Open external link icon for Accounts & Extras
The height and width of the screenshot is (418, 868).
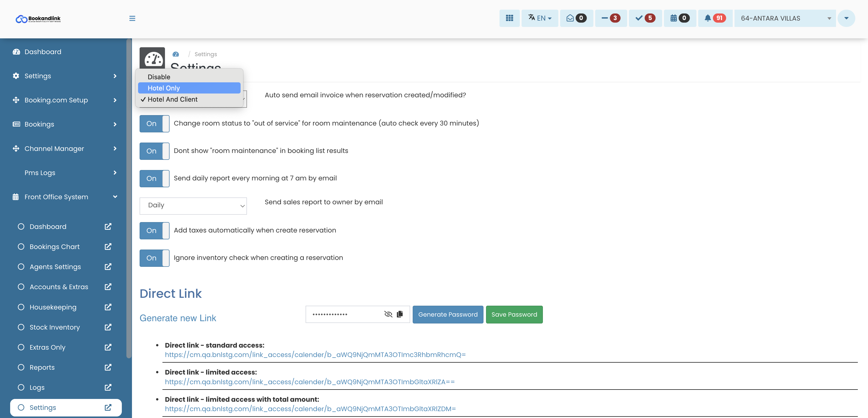[x=108, y=287]
